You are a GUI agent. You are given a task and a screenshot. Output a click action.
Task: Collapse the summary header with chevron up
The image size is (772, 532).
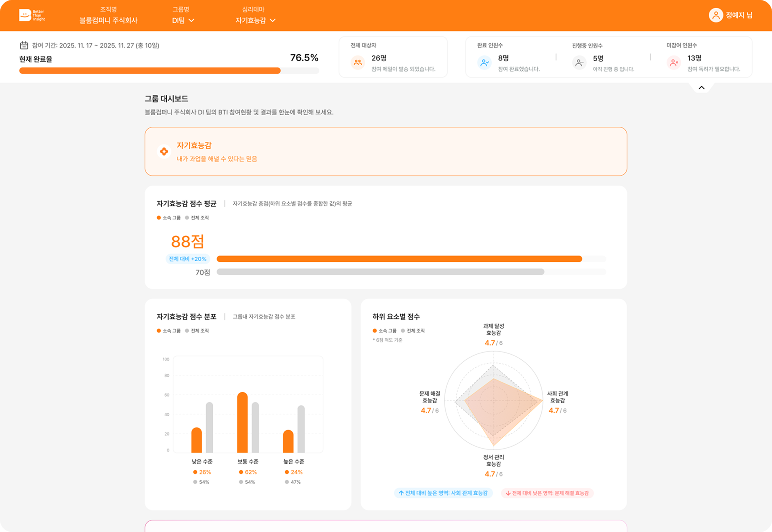pyautogui.click(x=701, y=87)
